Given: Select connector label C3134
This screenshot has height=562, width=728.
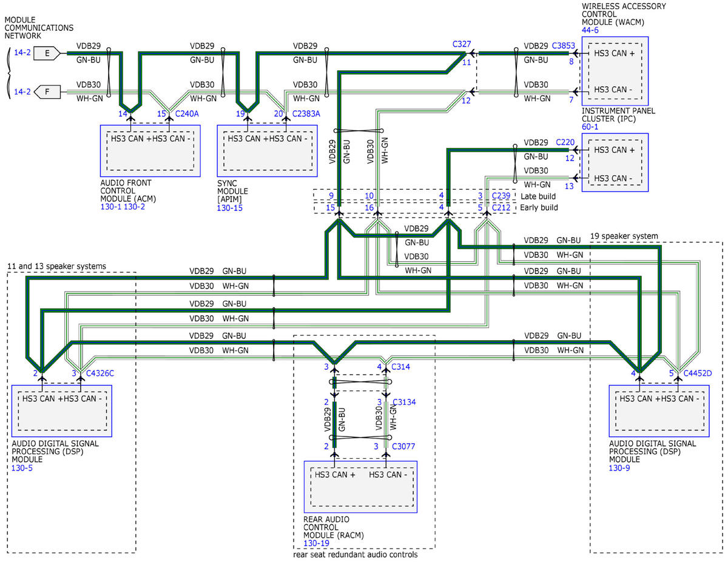Looking at the screenshot, I should 403,402.
